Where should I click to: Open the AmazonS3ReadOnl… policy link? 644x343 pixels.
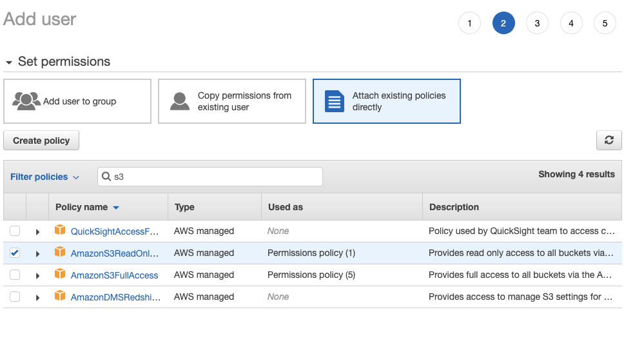(x=115, y=253)
